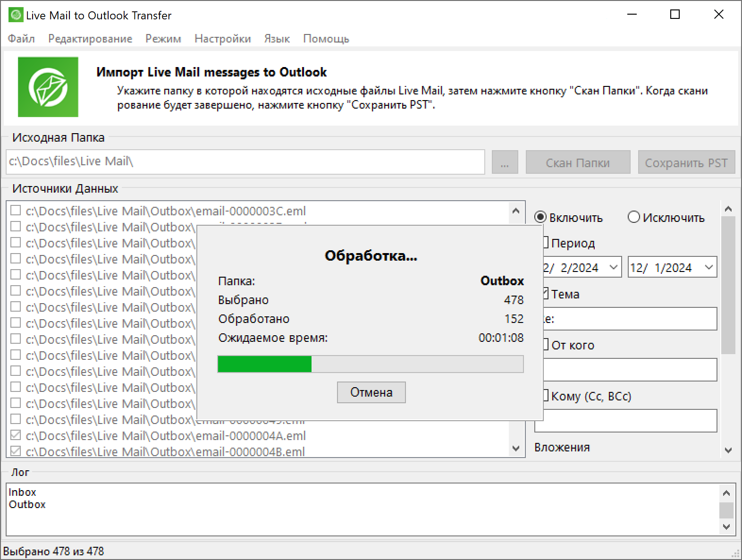
Task: Click the green processing progress bar
Action: pyautogui.click(x=371, y=364)
